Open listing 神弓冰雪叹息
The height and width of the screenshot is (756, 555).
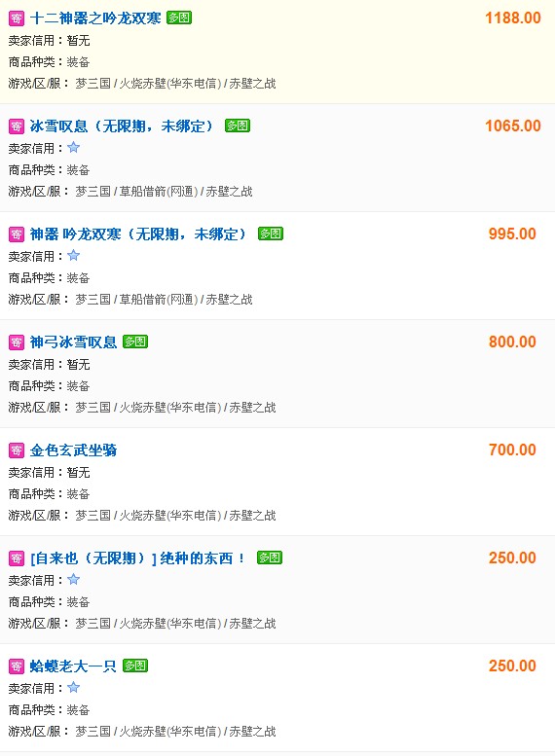pyautogui.click(x=73, y=342)
